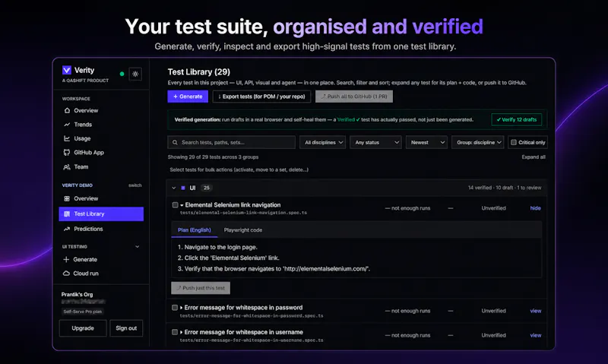Click the Self-Serve Pro plan badge
608x364 pixels.
(x=83, y=312)
